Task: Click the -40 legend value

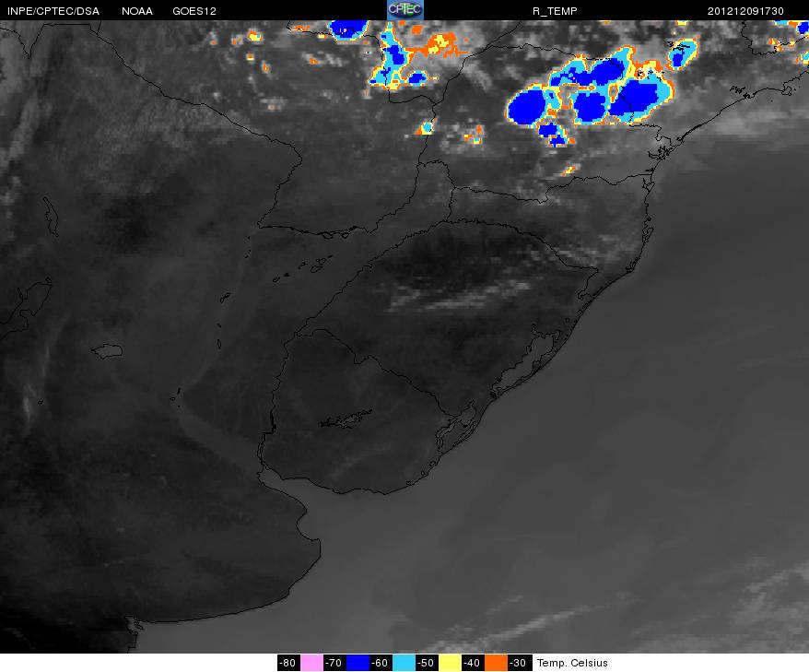Action: (x=473, y=663)
